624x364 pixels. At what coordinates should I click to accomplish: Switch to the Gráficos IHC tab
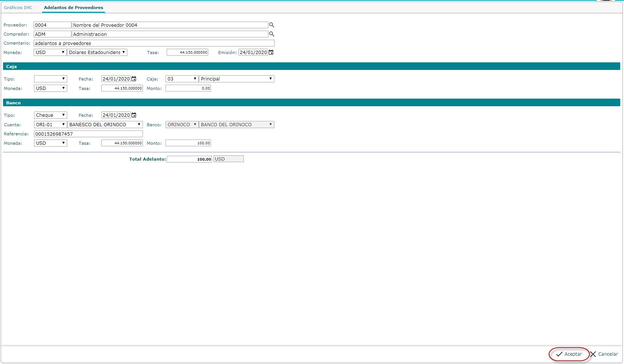tap(18, 8)
